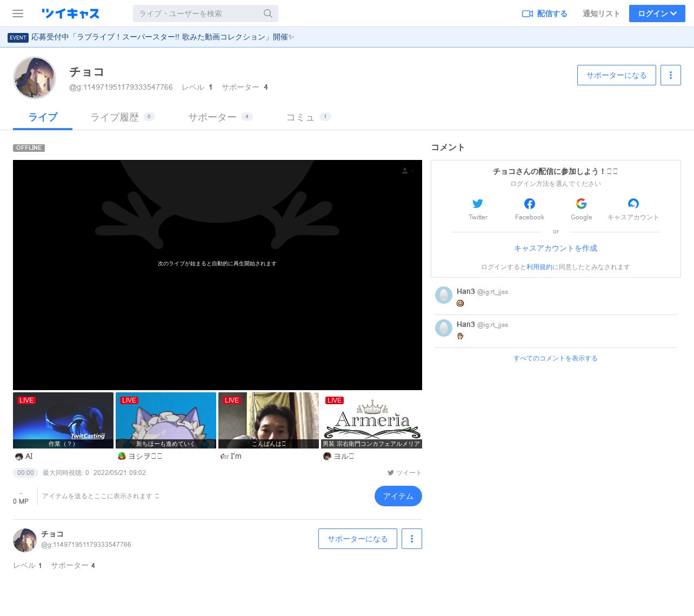694x616 pixels.
Task: Open the Armeria live stream thumbnail
Action: tap(371, 420)
